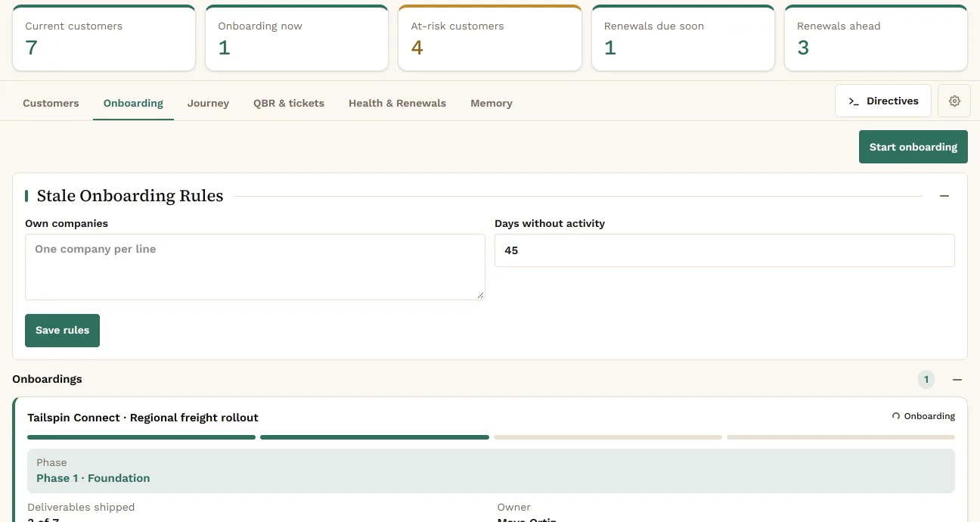Switch to the Customers tab
The height and width of the screenshot is (522, 980).
click(51, 103)
